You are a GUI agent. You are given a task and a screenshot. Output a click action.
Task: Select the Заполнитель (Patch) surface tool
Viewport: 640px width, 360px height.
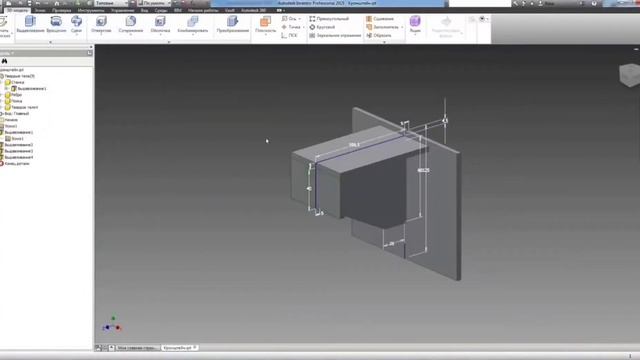(382, 27)
